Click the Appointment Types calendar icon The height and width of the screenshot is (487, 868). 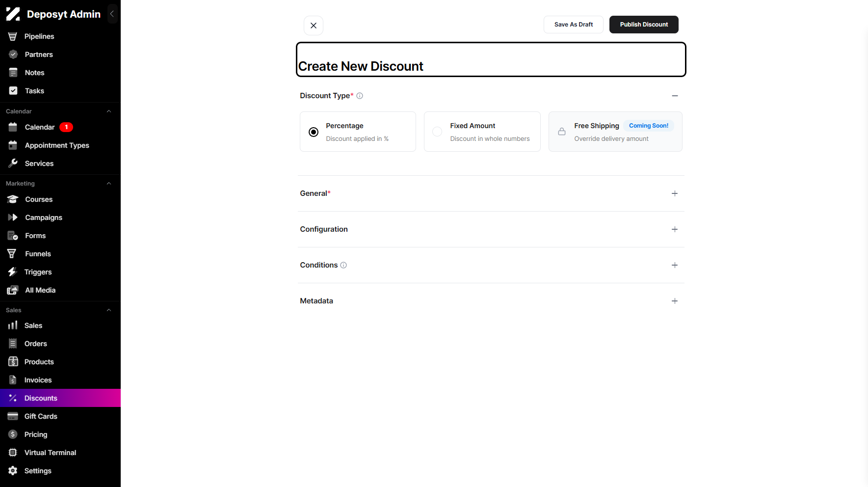[x=13, y=145]
